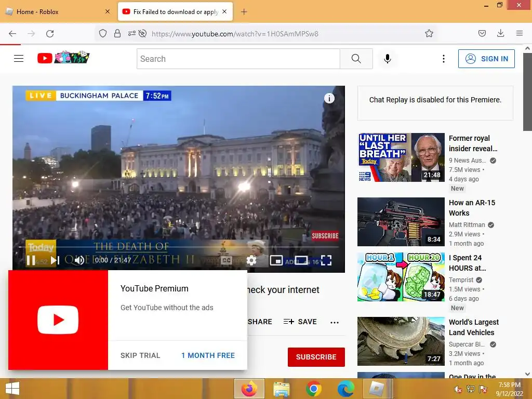Click the red SUBSCRIBE button below video
532x399 pixels.
tap(316, 357)
